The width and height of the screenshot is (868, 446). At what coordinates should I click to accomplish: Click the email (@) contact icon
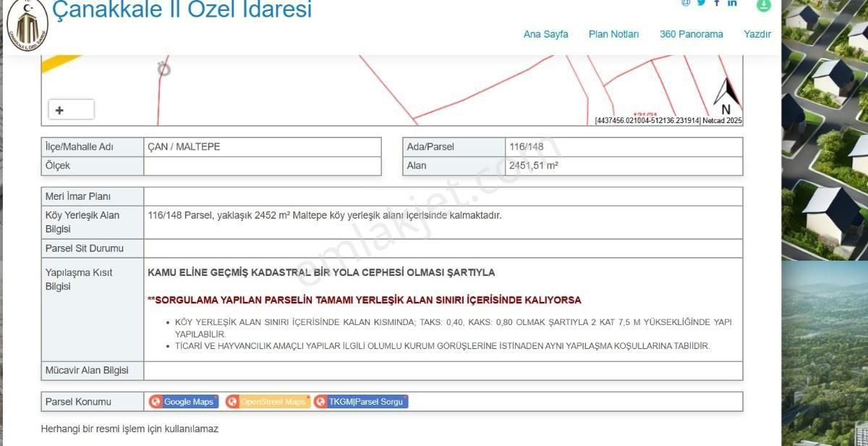click(686, 4)
